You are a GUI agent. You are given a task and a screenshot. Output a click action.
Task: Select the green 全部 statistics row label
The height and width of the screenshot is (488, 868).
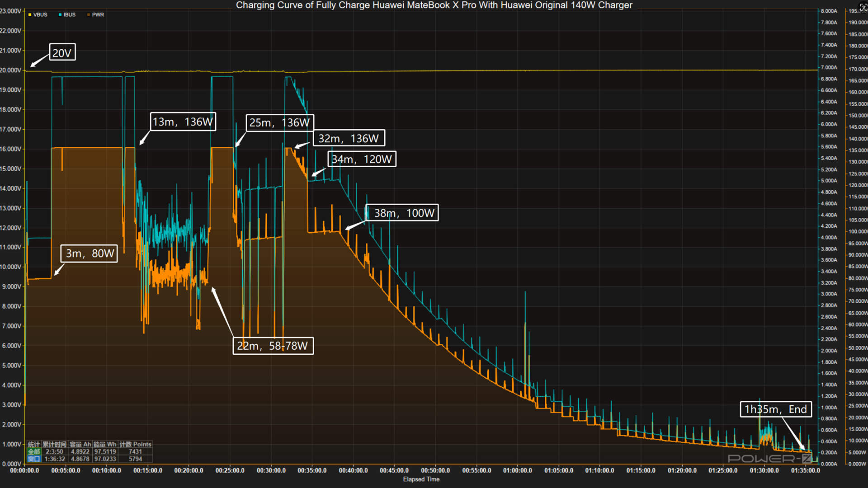tap(34, 451)
